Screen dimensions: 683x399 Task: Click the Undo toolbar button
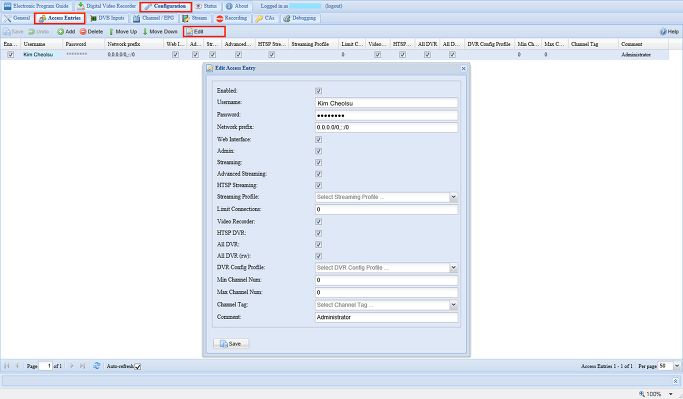coord(39,31)
